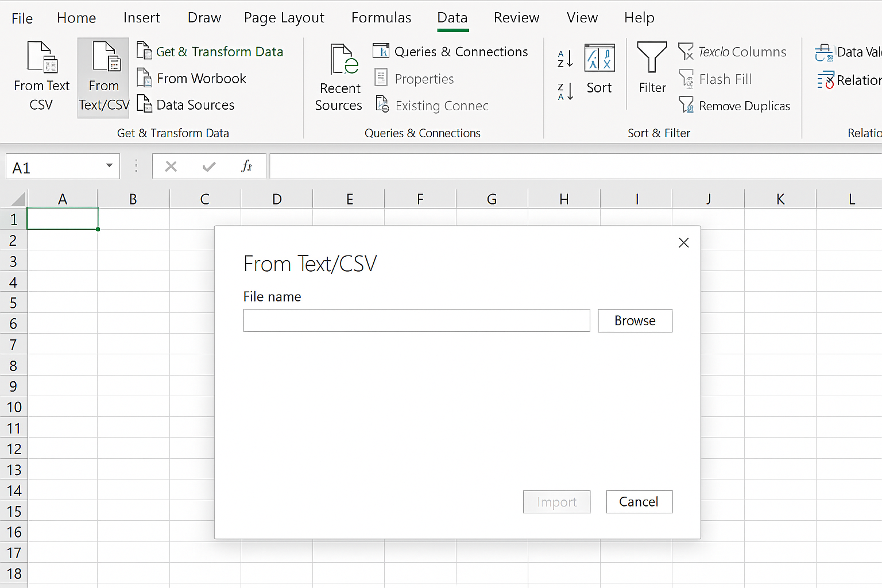Select row 12 header

(x=13, y=449)
